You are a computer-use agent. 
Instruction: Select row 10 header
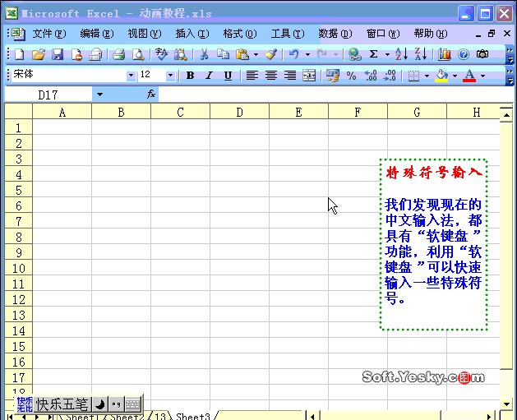pyautogui.click(x=18, y=268)
